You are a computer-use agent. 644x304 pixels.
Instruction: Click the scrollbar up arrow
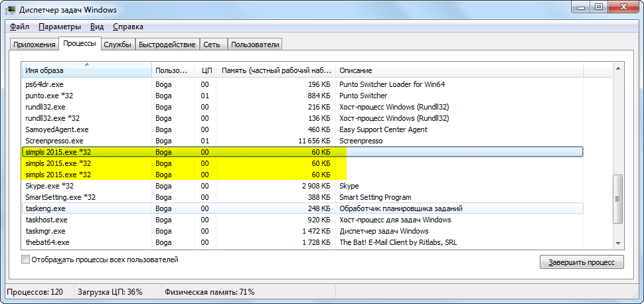[618, 68]
